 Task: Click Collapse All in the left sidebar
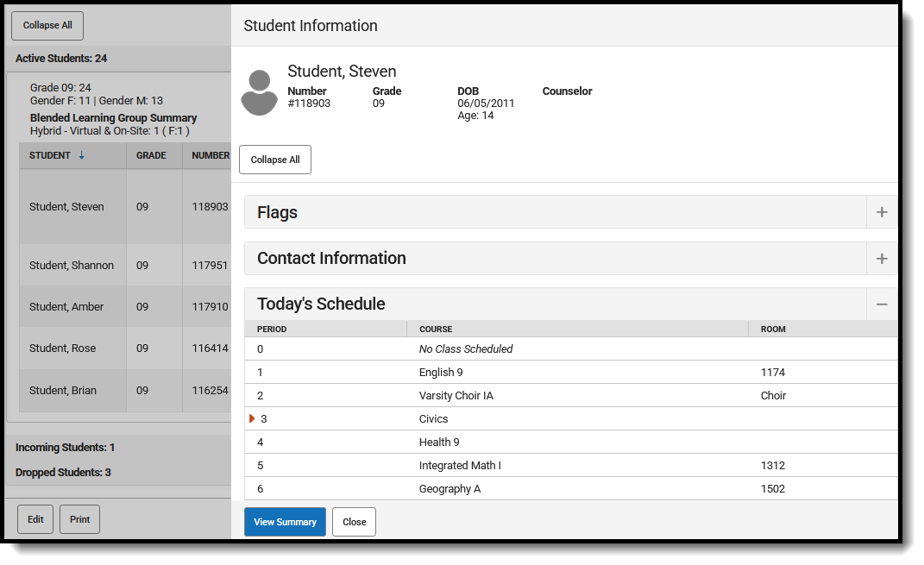tap(47, 25)
